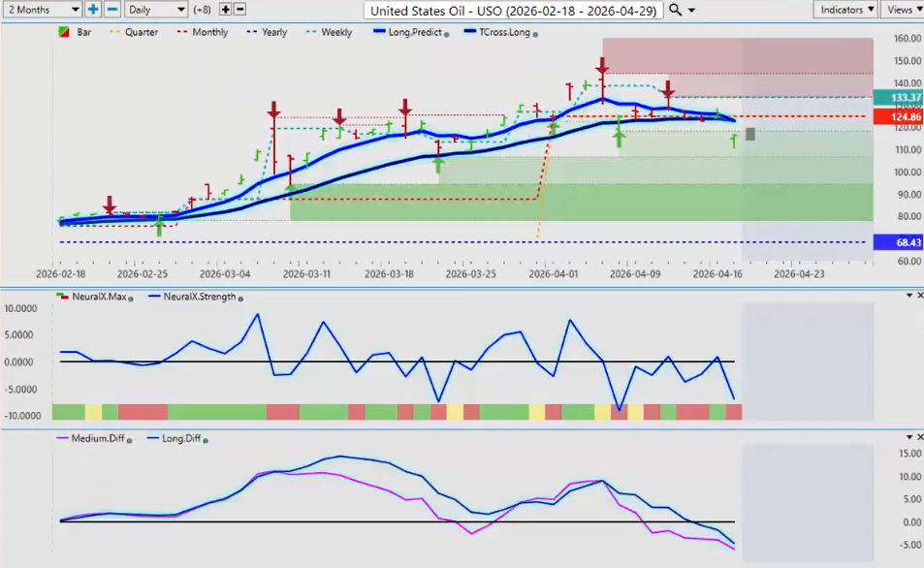Screen dimensions: 924x568
Task: Open the 2 Months range dropdown
Action: click(42, 9)
